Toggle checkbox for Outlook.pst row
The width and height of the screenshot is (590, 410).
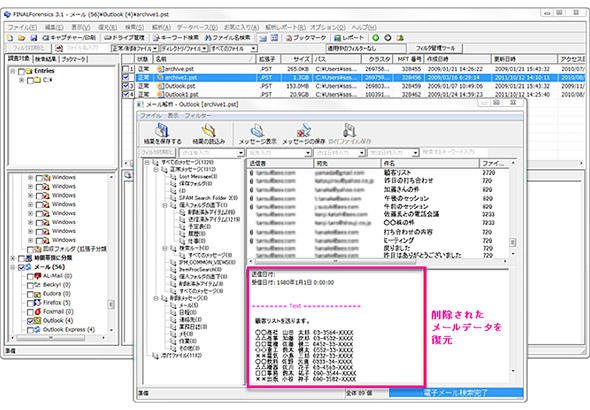[126, 86]
